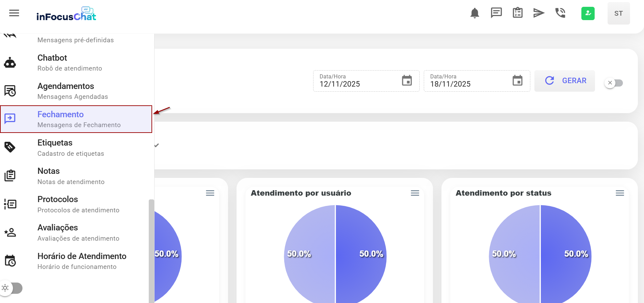Toggle the hamburger menu icon
Viewport: 644px width, 303px height.
14,13
